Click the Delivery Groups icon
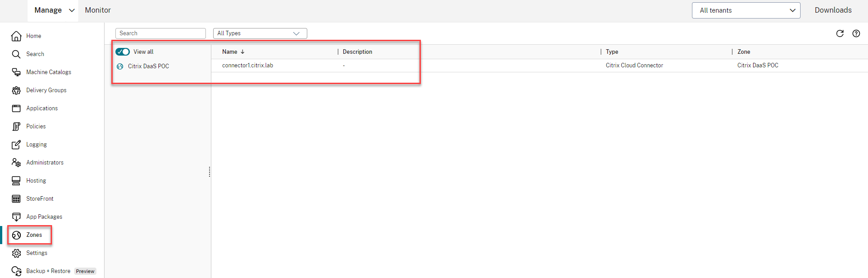 click(16, 90)
